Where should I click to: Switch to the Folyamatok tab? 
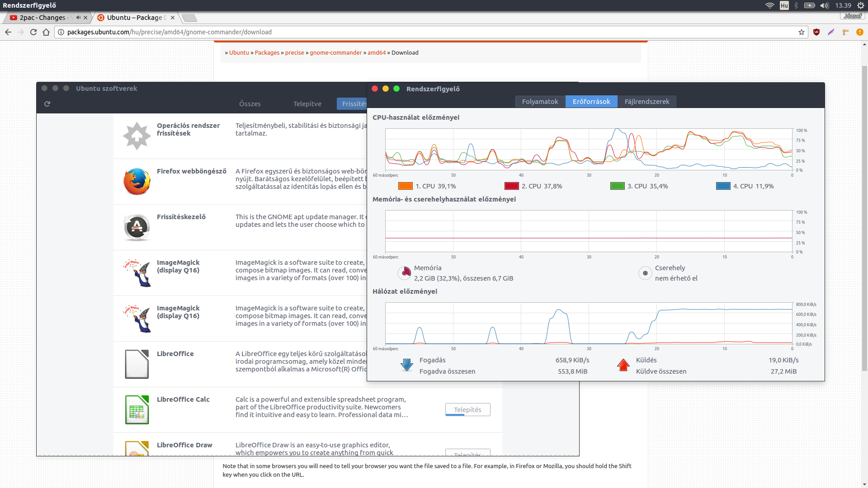pyautogui.click(x=540, y=102)
